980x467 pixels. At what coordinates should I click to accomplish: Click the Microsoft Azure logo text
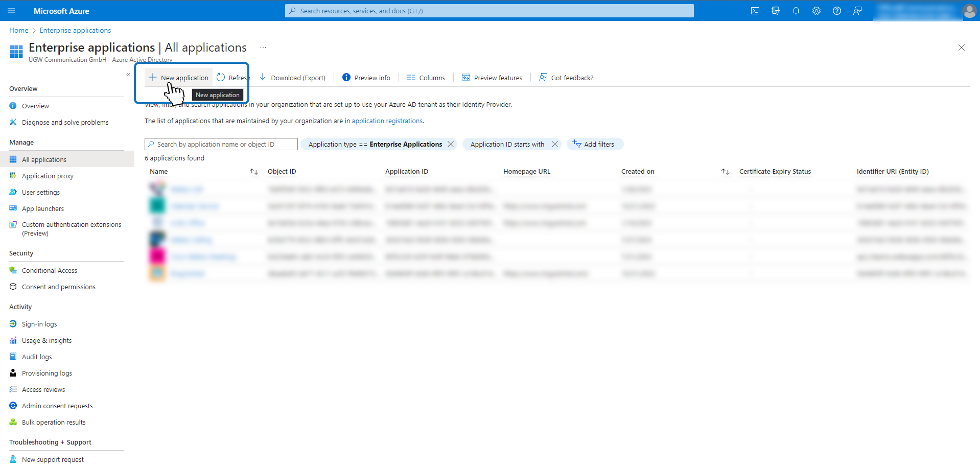(x=61, y=11)
